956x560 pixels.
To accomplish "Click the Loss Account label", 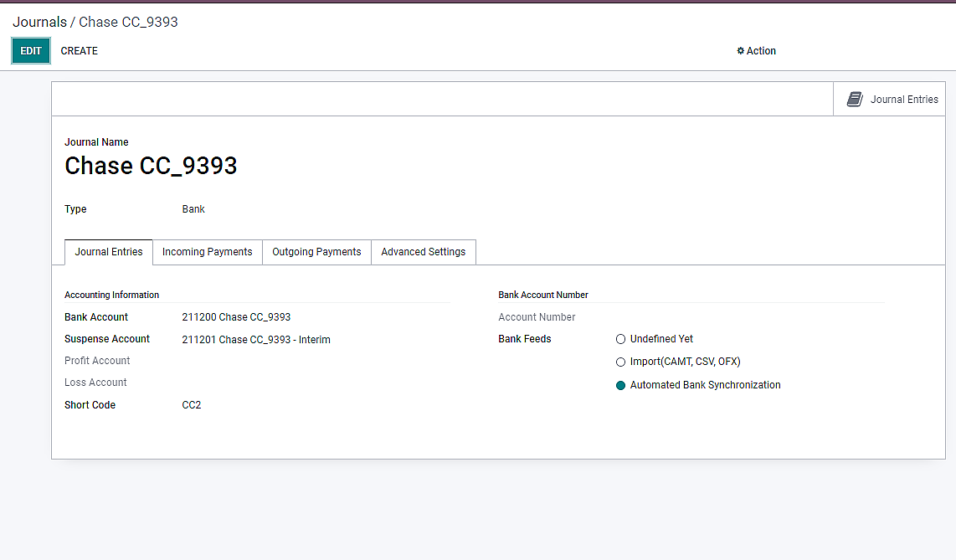I will tap(95, 383).
